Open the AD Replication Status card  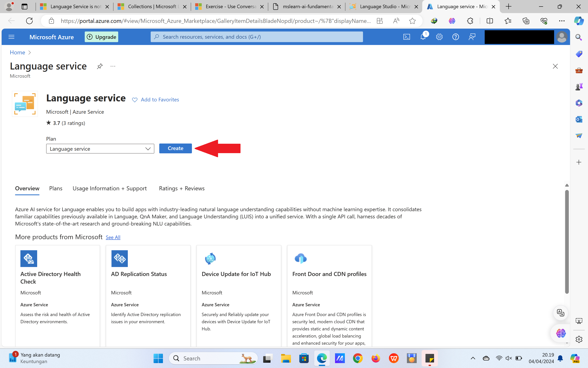pos(148,296)
